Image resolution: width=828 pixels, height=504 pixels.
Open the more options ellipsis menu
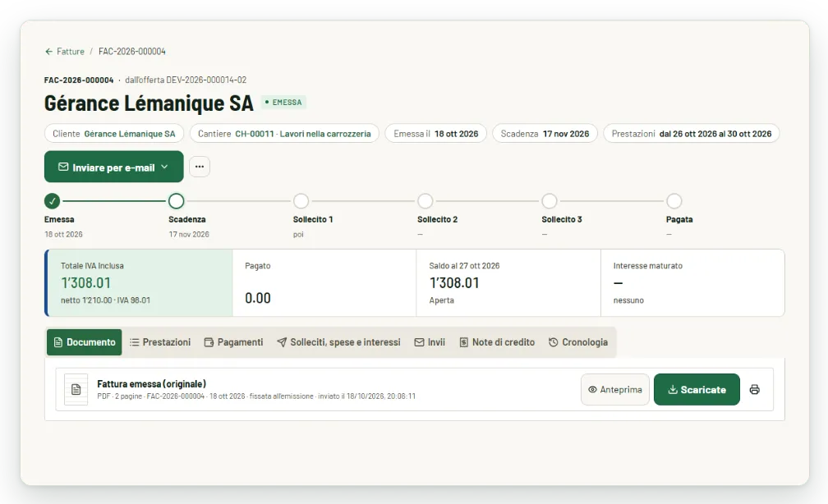coord(200,167)
